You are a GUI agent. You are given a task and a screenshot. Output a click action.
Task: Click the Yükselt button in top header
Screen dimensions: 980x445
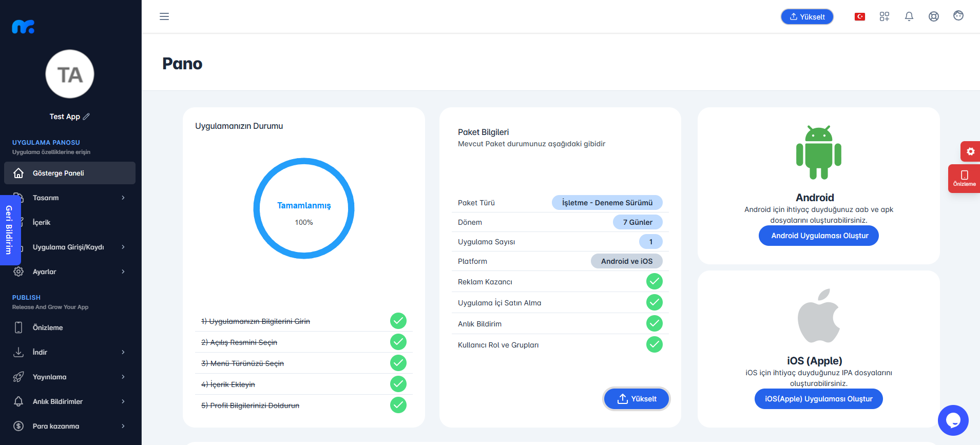807,16
